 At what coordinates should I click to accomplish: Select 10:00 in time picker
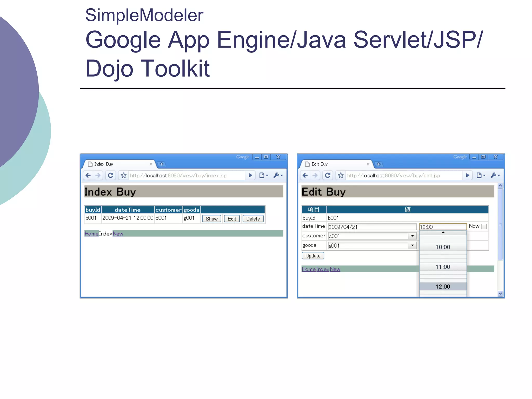click(x=443, y=247)
